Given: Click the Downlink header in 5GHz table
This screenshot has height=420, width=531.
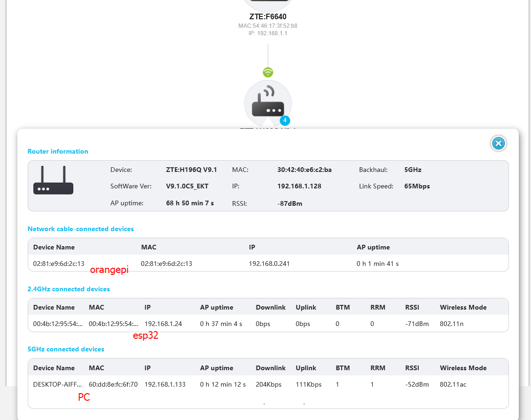Looking at the screenshot, I should pos(271,368).
